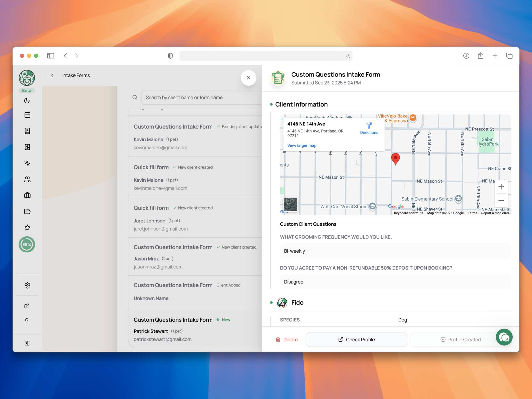Open settings gear in sidebar
This screenshot has width=532, height=399.
click(27, 285)
